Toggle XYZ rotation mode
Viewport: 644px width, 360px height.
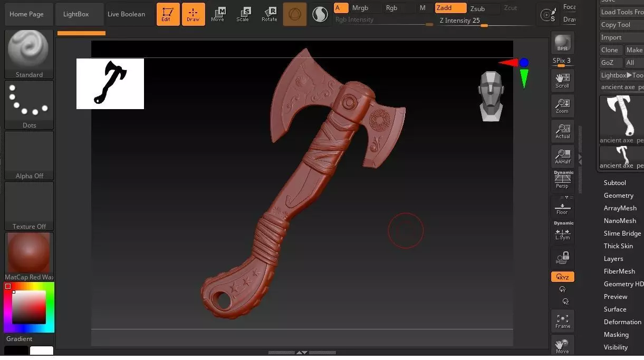[562, 277]
